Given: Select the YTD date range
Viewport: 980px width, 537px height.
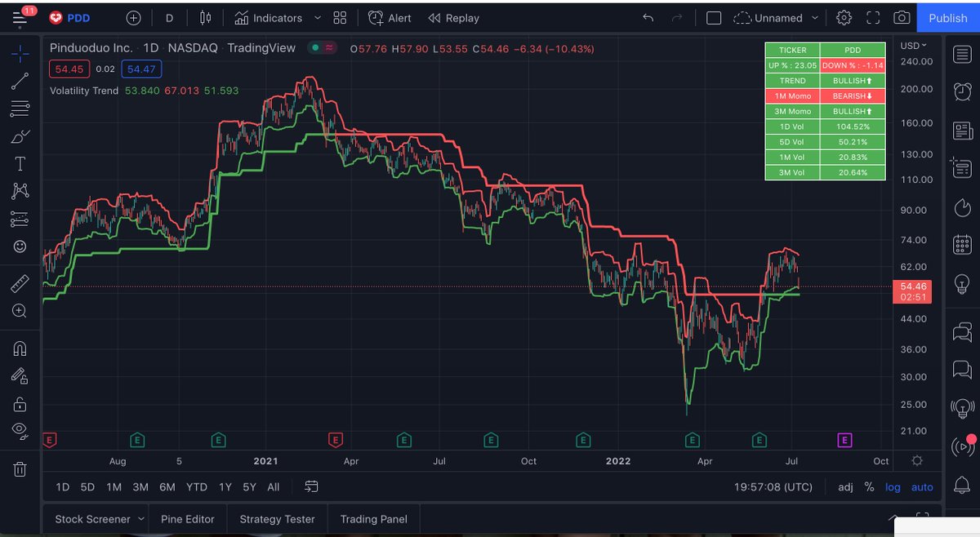Looking at the screenshot, I should click(196, 487).
